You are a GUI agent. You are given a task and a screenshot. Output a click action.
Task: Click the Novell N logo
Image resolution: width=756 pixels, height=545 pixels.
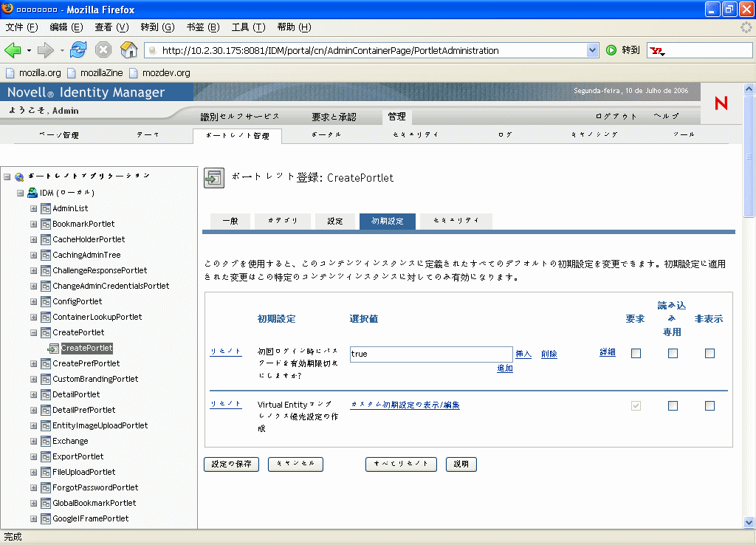coord(721,104)
